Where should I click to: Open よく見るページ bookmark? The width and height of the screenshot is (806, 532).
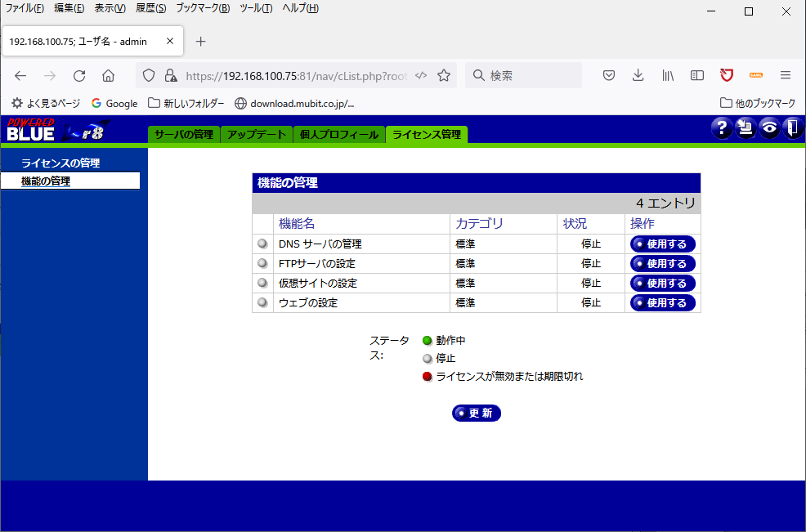pyautogui.click(x=46, y=103)
